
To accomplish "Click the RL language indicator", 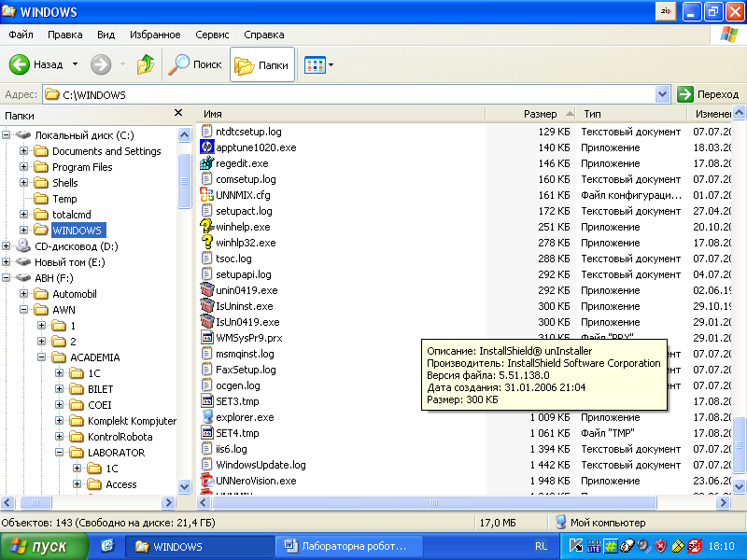I will [x=541, y=546].
